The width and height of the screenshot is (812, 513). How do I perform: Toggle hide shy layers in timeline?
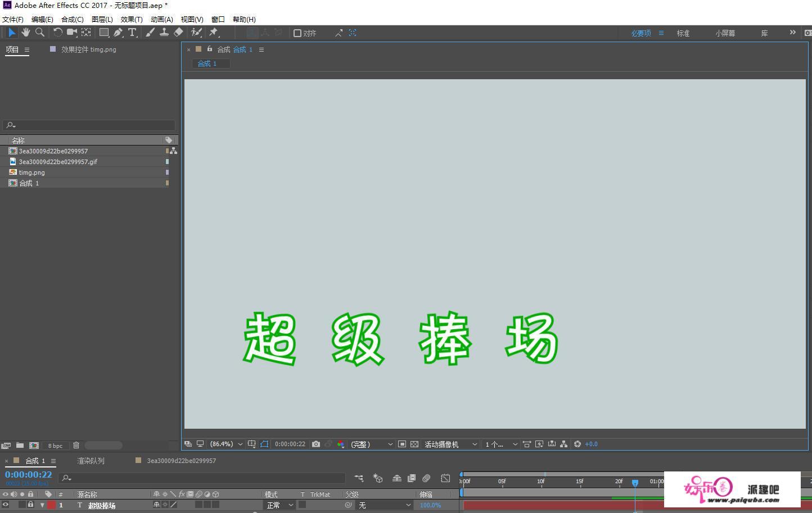(x=396, y=478)
